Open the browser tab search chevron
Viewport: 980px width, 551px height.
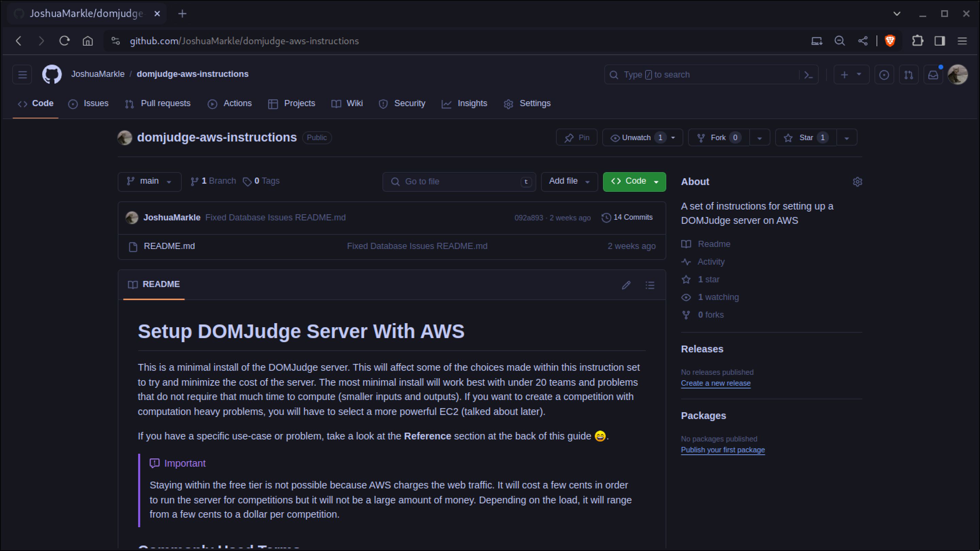[x=897, y=14]
